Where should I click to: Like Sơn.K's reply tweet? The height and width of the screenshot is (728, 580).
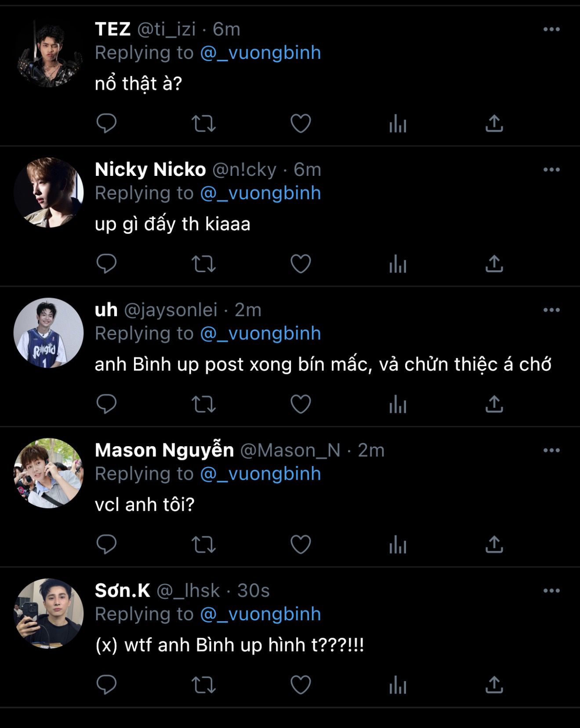point(301,684)
